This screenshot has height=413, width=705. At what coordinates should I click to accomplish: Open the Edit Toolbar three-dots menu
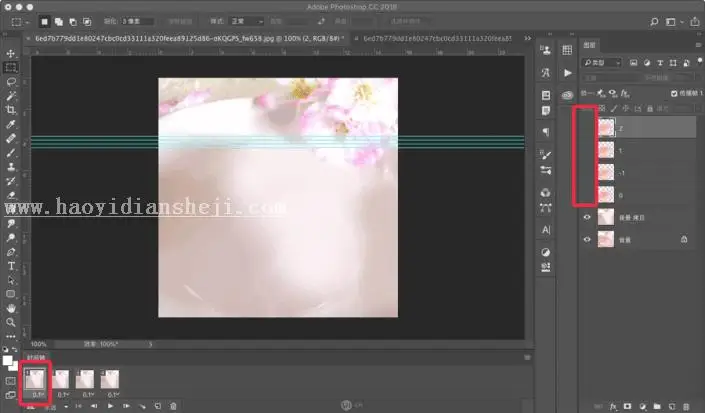click(x=11, y=336)
